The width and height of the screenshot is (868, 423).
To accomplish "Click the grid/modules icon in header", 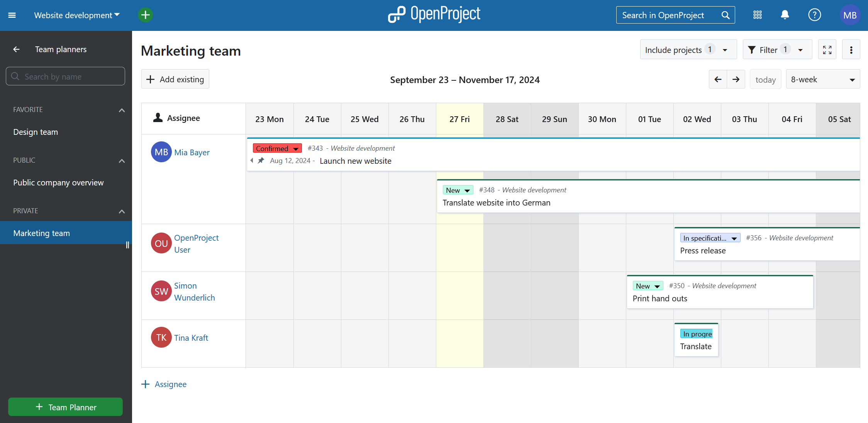I will tap(757, 15).
